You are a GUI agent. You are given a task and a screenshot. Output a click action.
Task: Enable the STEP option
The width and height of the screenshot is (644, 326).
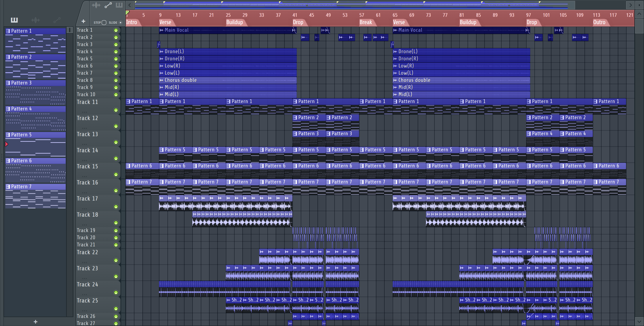click(x=104, y=23)
